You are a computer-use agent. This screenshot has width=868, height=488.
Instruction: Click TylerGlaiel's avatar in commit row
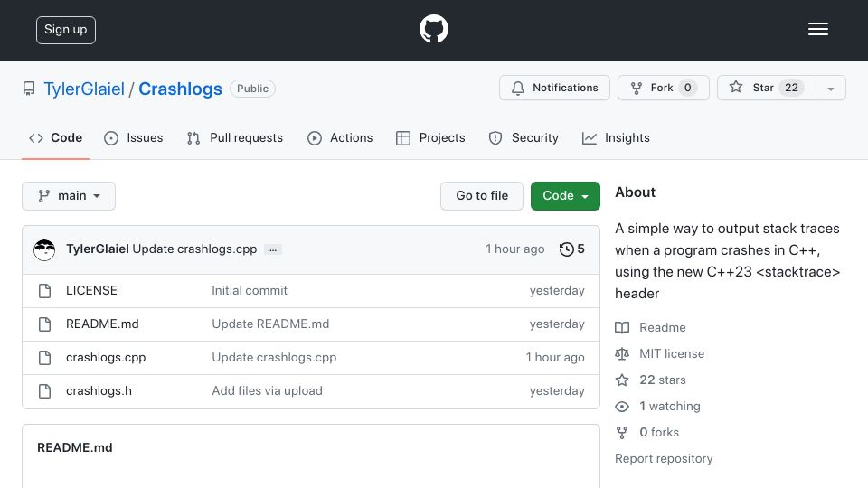(x=44, y=249)
